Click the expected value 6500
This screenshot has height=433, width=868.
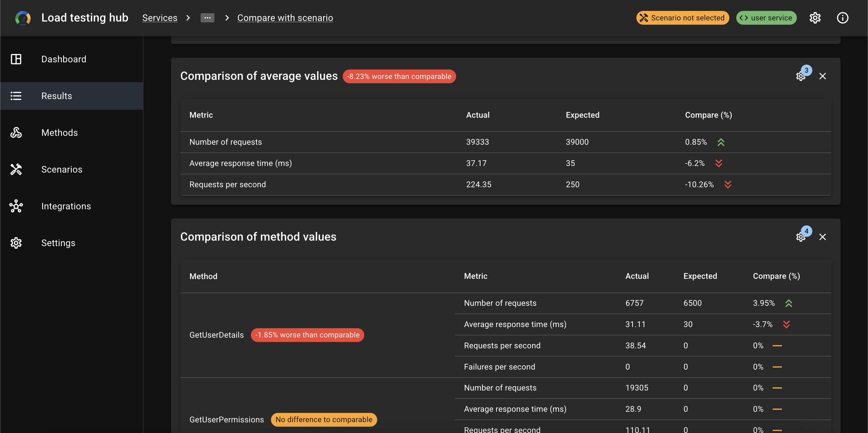pos(692,303)
